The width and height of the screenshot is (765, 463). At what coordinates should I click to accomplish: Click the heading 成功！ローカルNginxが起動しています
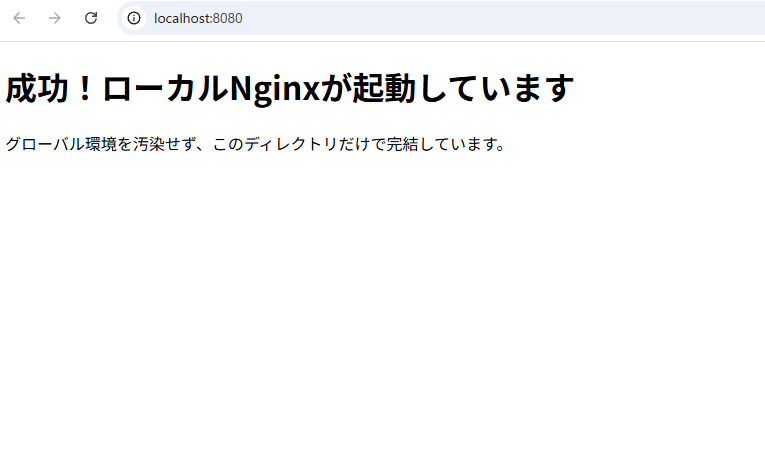(289, 88)
